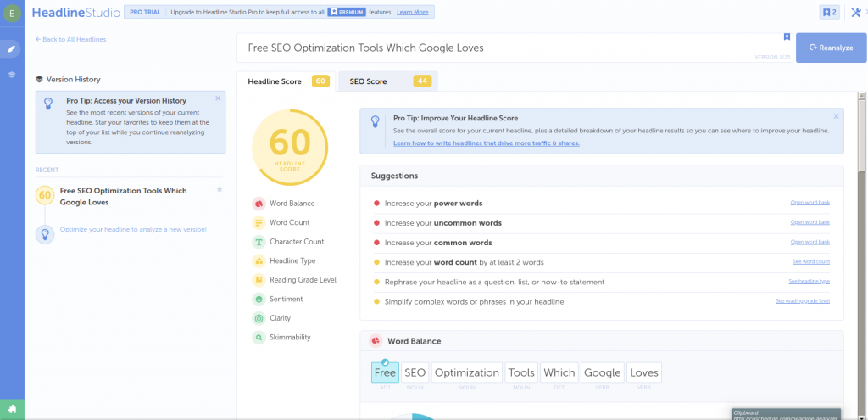Star the recent headline version
The height and width of the screenshot is (420, 868).
click(220, 189)
